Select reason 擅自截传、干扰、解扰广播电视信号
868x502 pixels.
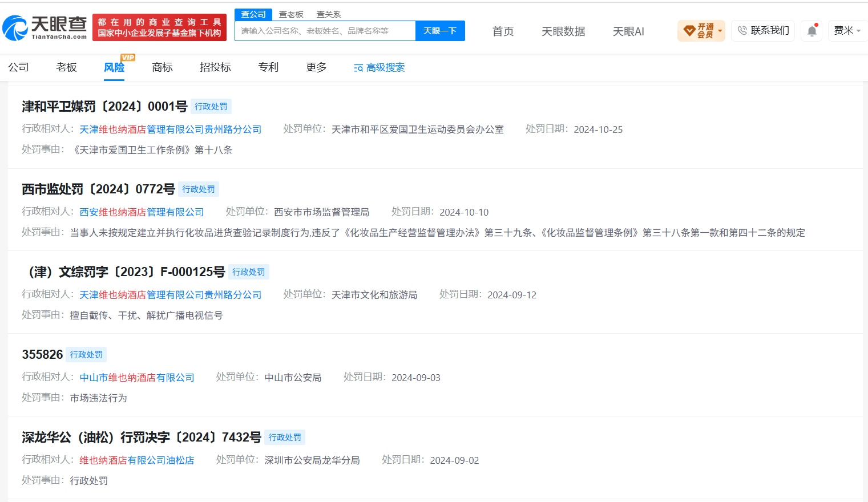coord(146,315)
